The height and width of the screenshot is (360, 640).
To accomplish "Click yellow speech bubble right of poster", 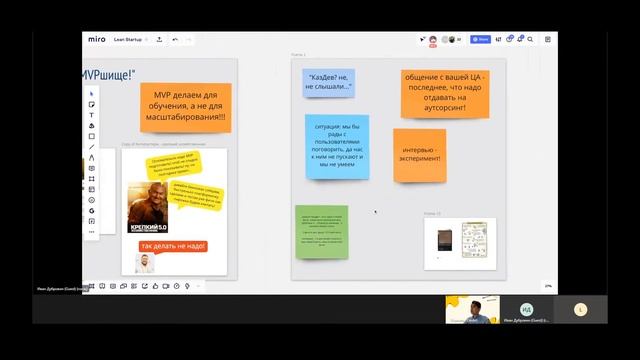I will pos(196,196).
